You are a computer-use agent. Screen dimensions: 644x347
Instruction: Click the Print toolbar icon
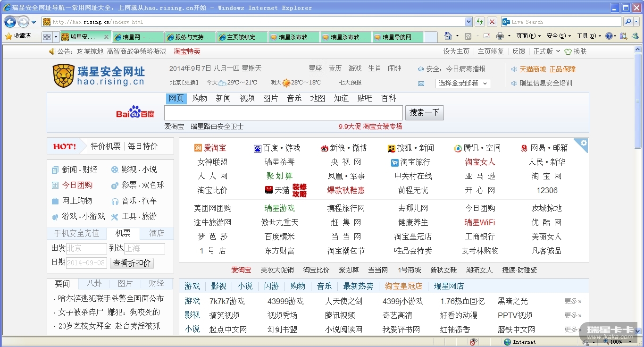[500, 36]
